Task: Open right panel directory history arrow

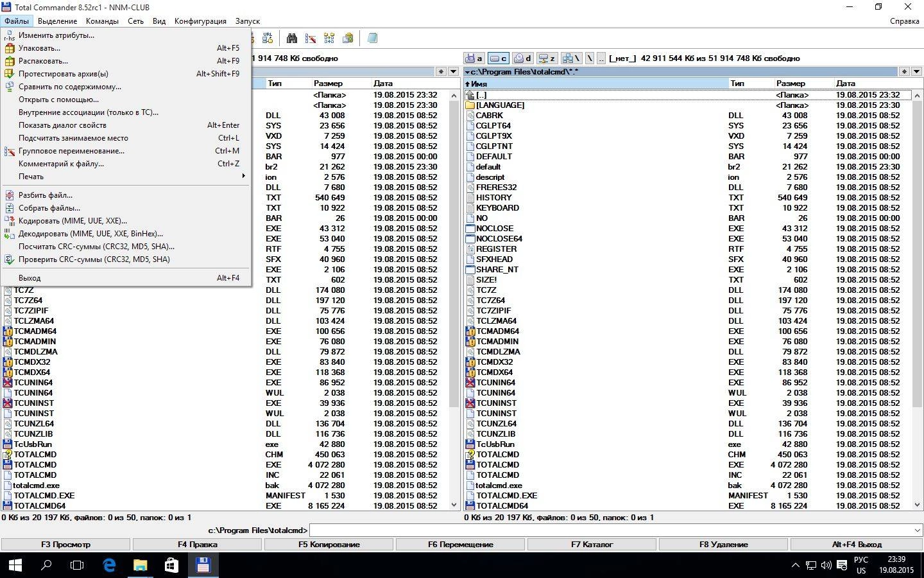Action: click(x=916, y=72)
